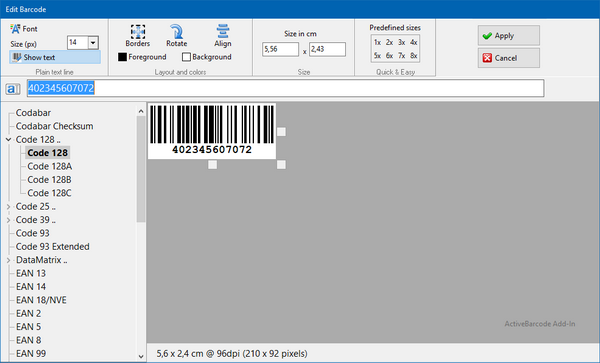The image size is (600, 363).
Task: Click the right-edge resize handle of barcode
Action: tap(281, 132)
